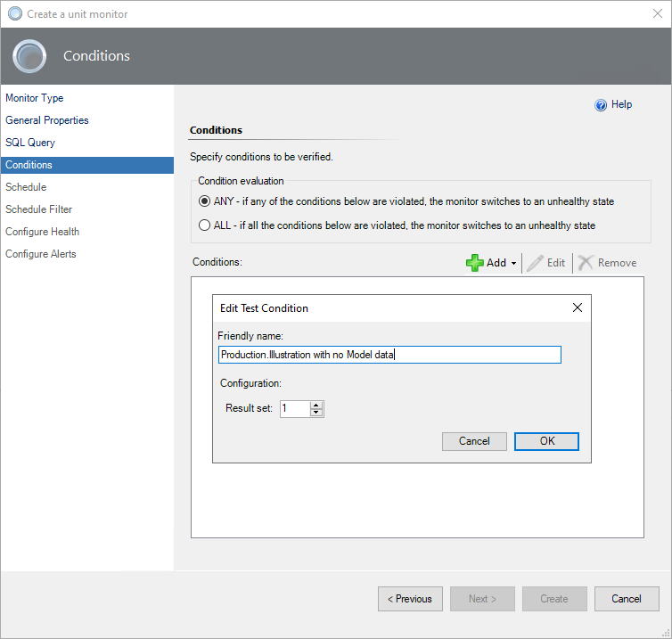This screenshot has height=639, width=672.
Task: Open the Schedule Filter step
Action: [39, 209]
